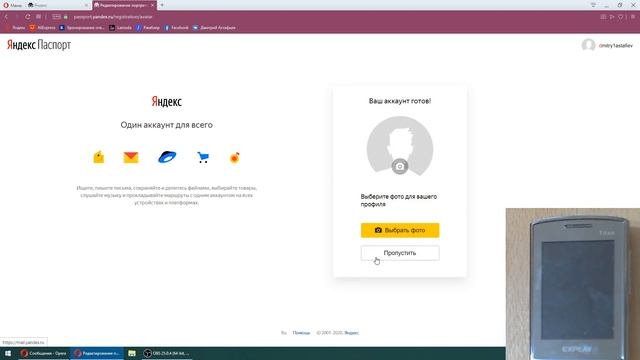This screenshot has height=360, width=640.
Task: Switch to registration Opera taskbar window
Action: coord(98,353)
